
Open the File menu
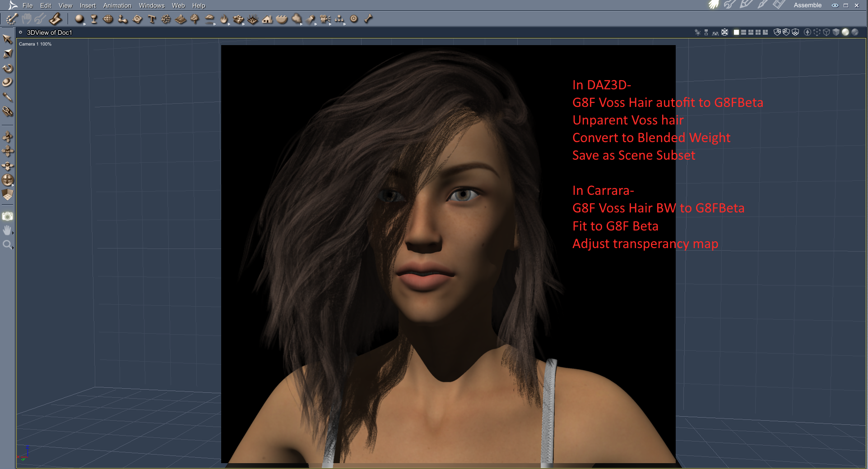pyautogui.click(x=28, y=5)
